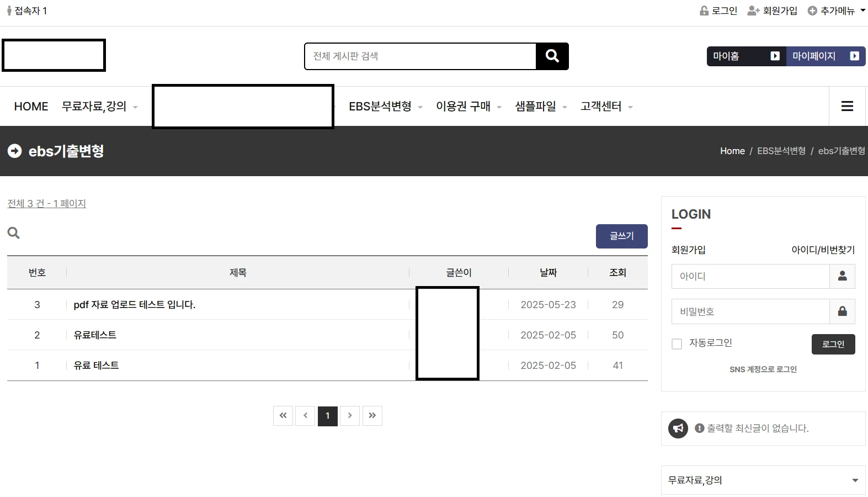Click the lock icon beside 비밀번호 field
This screenshot has width=868, height=497.
[842, 311]
